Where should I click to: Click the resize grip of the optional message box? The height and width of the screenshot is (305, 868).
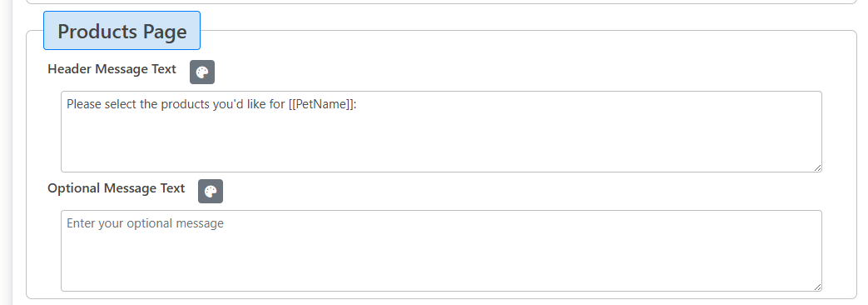pos(817,287)
